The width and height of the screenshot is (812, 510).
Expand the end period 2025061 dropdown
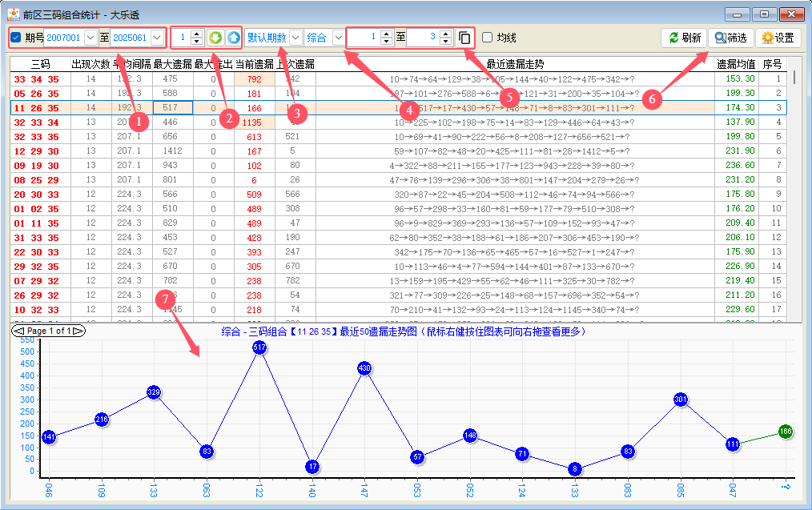[x=157, y=38]
